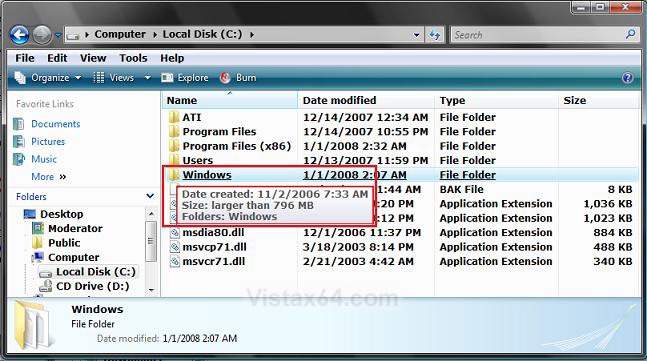
Task: Click date 3/18/2003 8:14 PM
Action: coord(358,247)
